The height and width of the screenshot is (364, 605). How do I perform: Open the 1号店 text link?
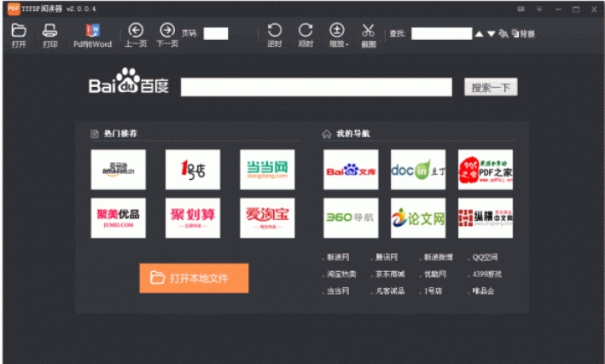point(433,292)
